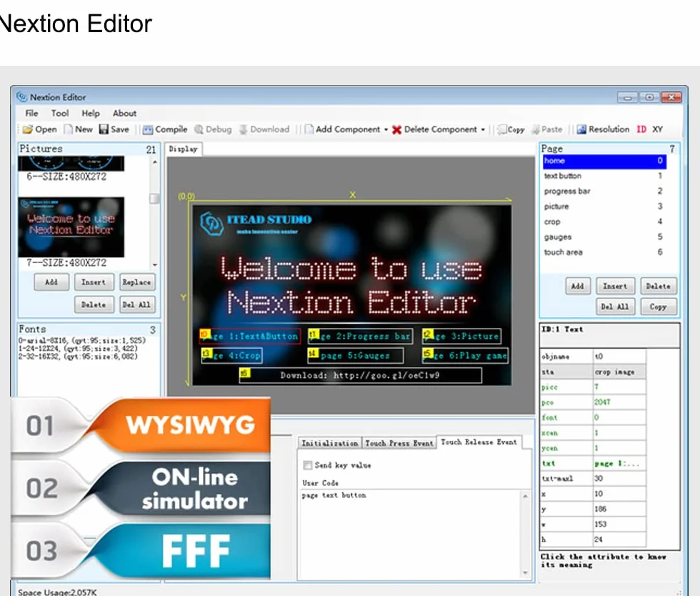The width and height of the screenshot is (700, 596).
Task: Toggle the red ID display button
Action: pyautogui.click(x=641, y=129)
